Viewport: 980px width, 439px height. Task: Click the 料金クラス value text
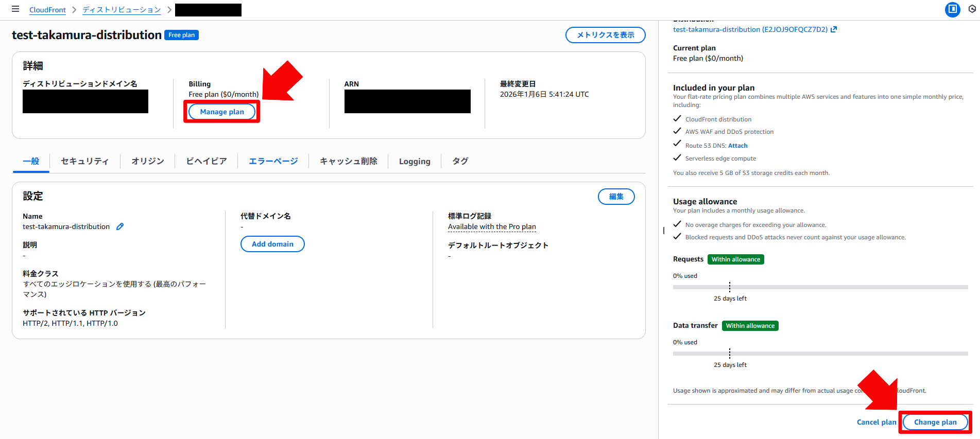pyautogui.click(x=114, y=289)
